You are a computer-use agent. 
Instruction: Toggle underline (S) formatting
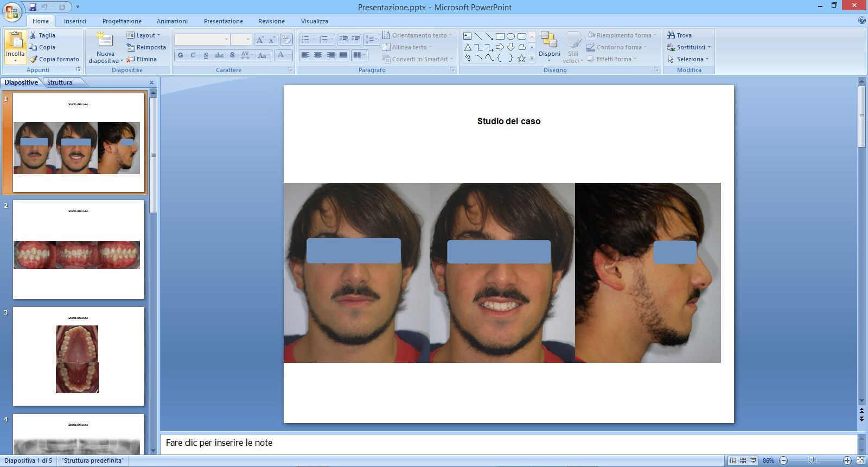tap(206, 55)
